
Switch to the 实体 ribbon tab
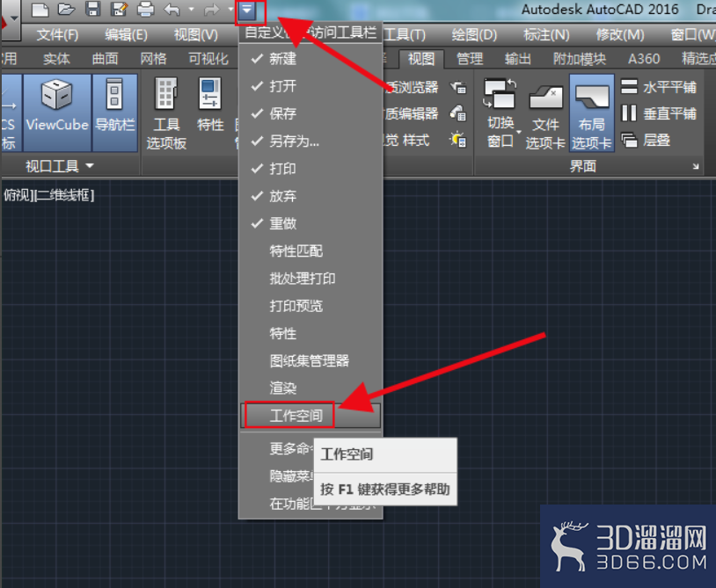(56, 58)
